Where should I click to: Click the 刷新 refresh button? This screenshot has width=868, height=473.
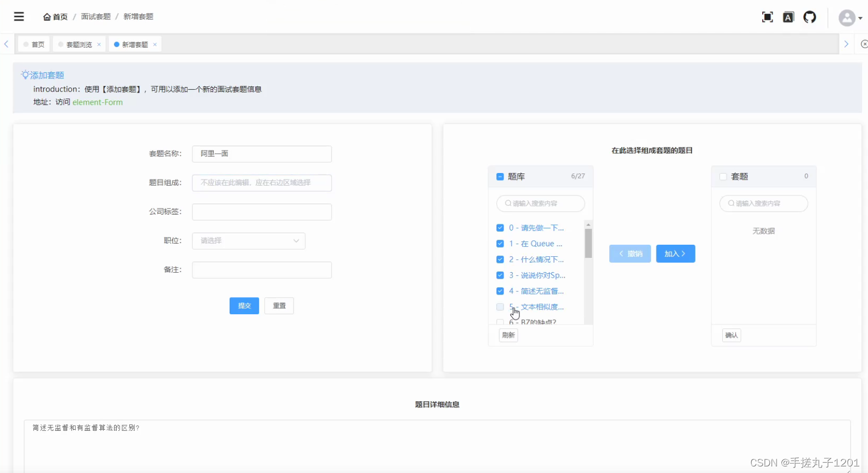coord(509,335)
